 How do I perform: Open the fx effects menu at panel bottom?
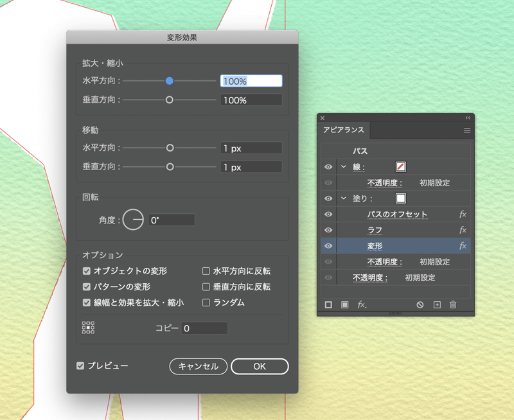361,304
